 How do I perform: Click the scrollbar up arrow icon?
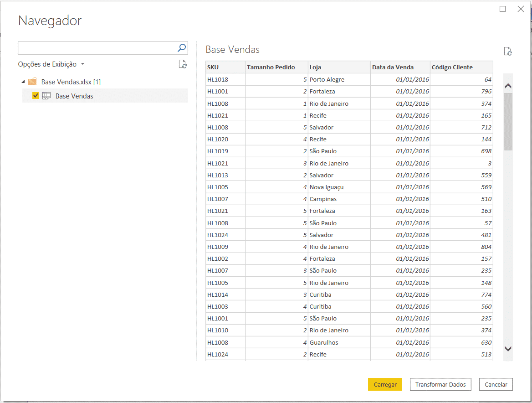pyautogui.click(x=507, y=85)
